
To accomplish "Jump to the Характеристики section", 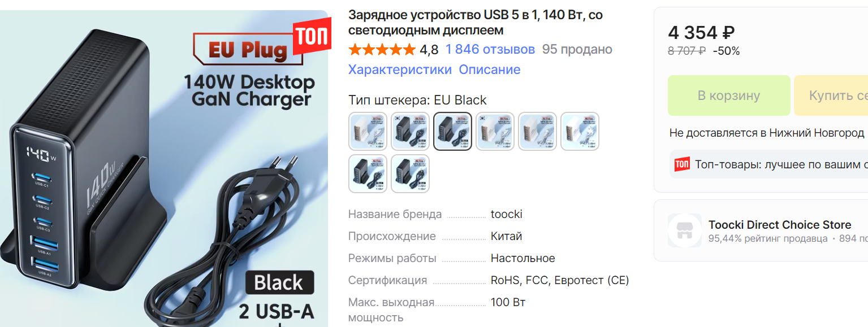I will (x=400, y=69).
